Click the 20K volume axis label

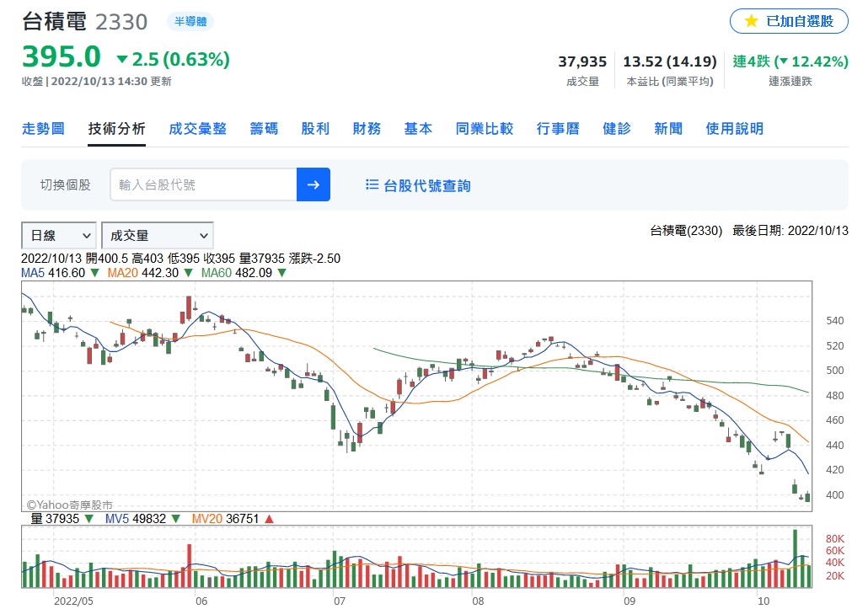click(x=835, y=576)
